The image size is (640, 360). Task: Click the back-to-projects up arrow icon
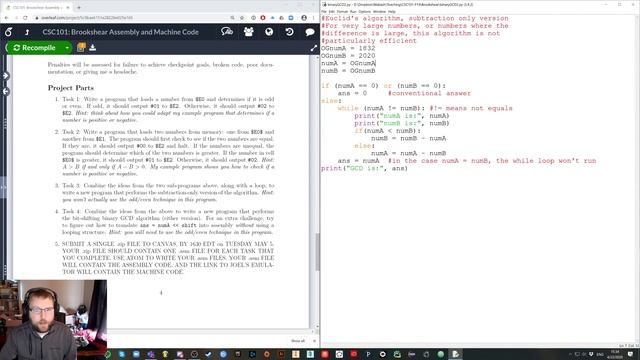click(x=27, y=32)
